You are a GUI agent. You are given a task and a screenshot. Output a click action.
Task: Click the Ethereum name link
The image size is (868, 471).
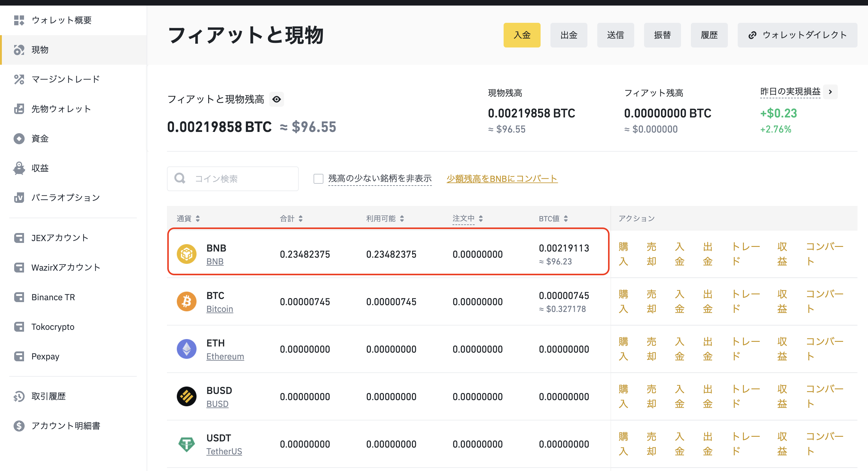225,357
